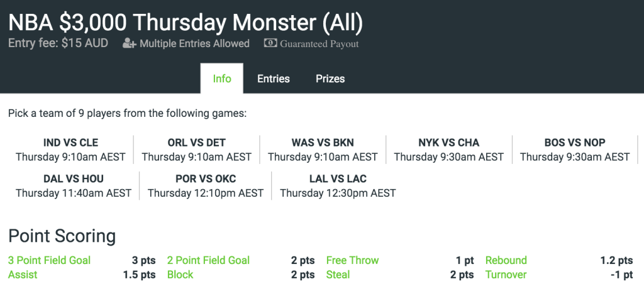Click the Turnover scoring link
Image resolution: width=644 pixels, height=306 pixels.
click(x=506, y=275)
